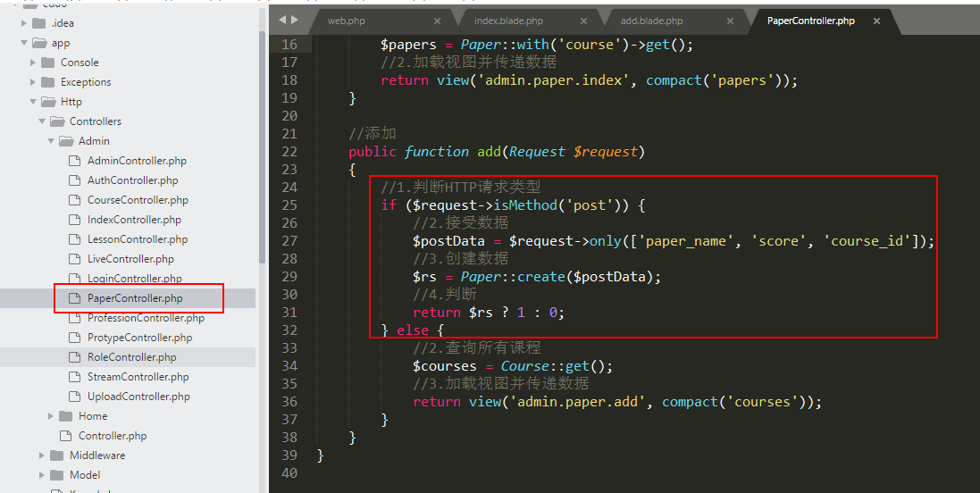Collapse the Admin folder tree
This screenshot has height=493, width=980.
[51, 141]
